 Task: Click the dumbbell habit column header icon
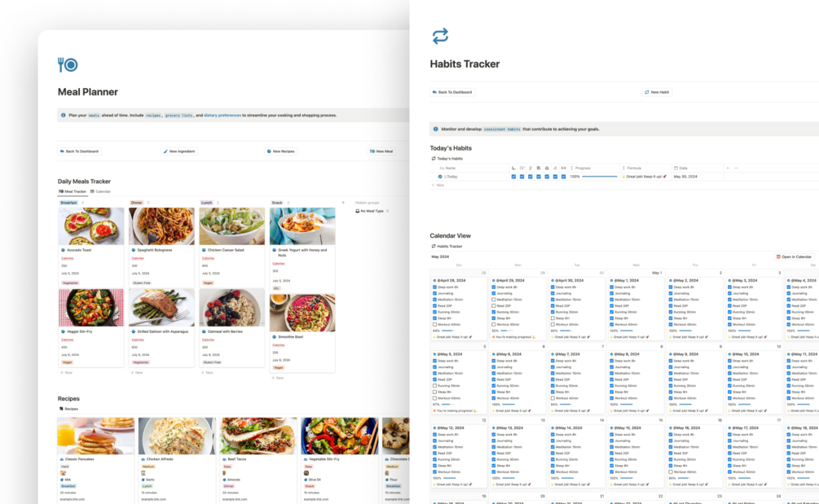click(x=564, y=168)
